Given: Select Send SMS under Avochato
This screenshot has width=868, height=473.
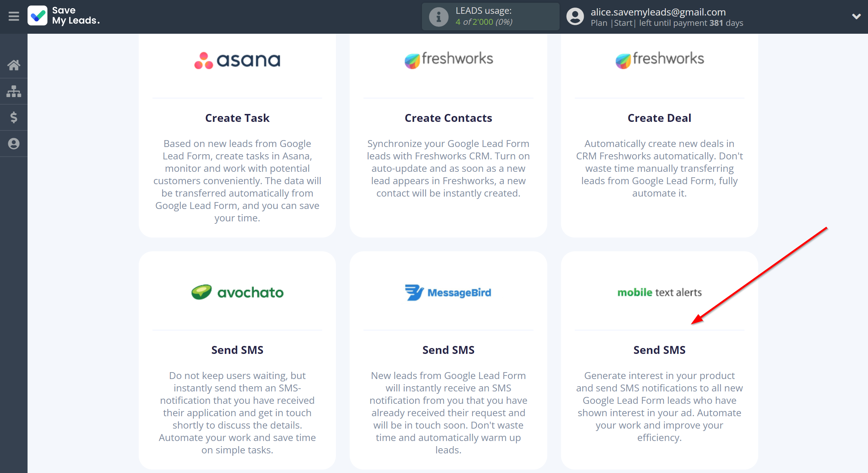Looking at the screenshot, I should pos(237,350).
